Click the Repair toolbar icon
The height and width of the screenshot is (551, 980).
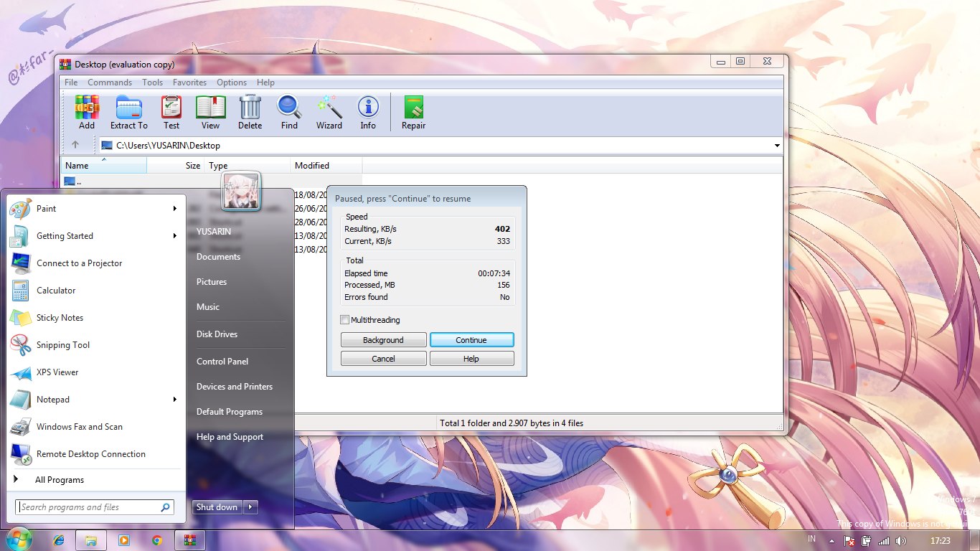coord(413,108)
